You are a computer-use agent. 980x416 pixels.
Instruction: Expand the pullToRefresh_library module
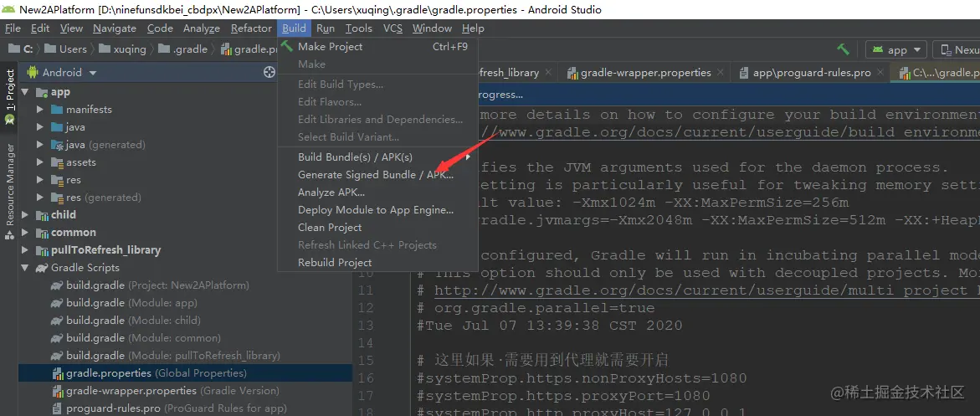(x=25, y=249)
